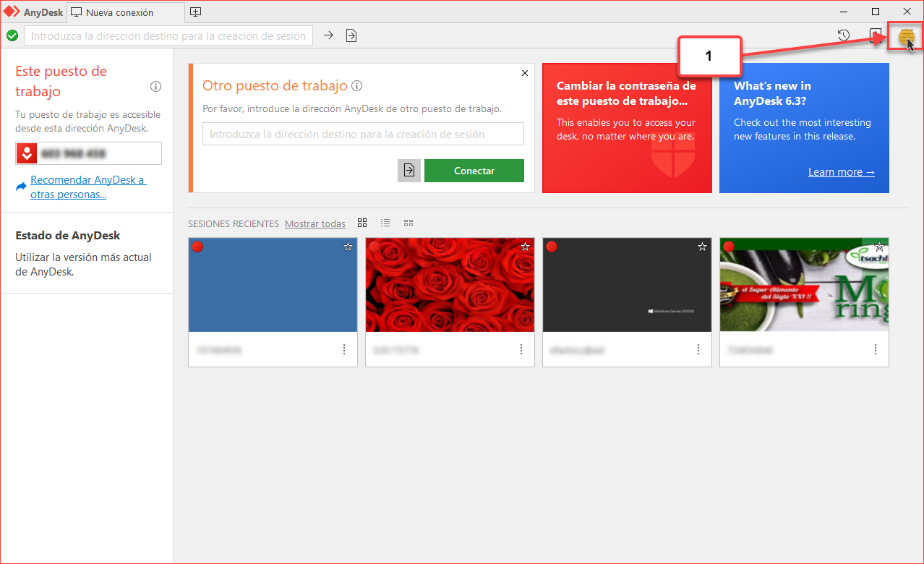Click the Otro puesto de trabajo address field
Viewport: 924px width, 564px height.
point(363,134)
